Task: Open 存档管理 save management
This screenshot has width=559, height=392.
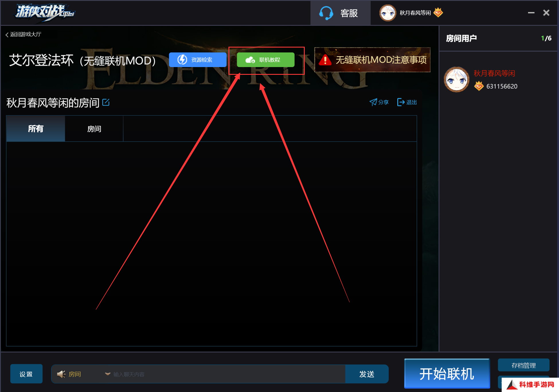Action: click(x=524, y=365)
